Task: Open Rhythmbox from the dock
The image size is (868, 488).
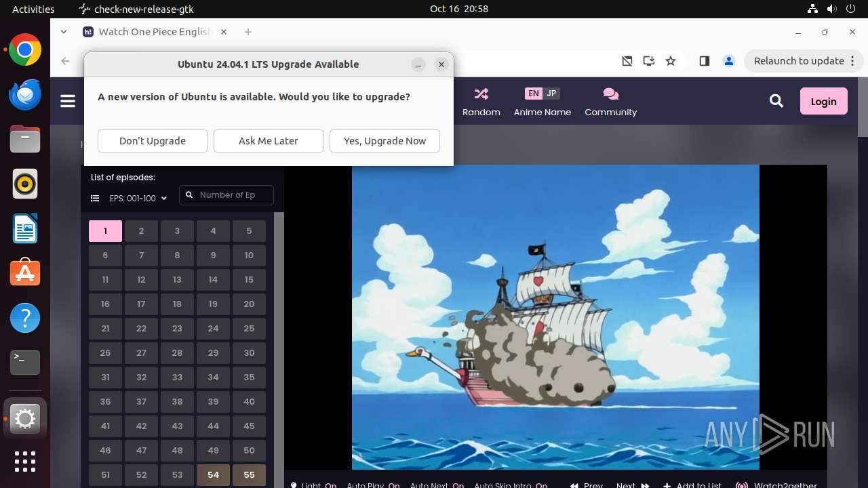Action: coord(25,184)
